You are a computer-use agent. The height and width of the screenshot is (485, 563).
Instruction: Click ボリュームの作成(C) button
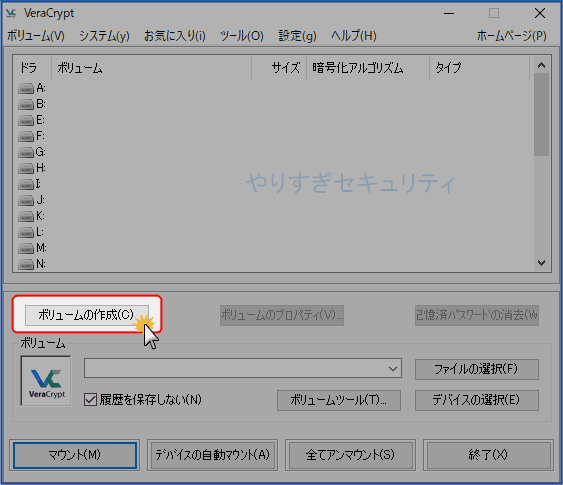coord(87,315)
